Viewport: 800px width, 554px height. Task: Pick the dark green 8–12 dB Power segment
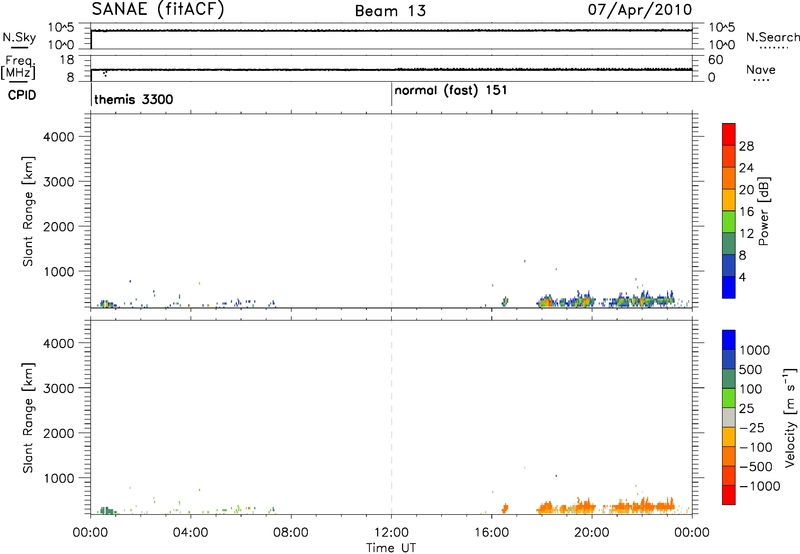coord(729,244)
